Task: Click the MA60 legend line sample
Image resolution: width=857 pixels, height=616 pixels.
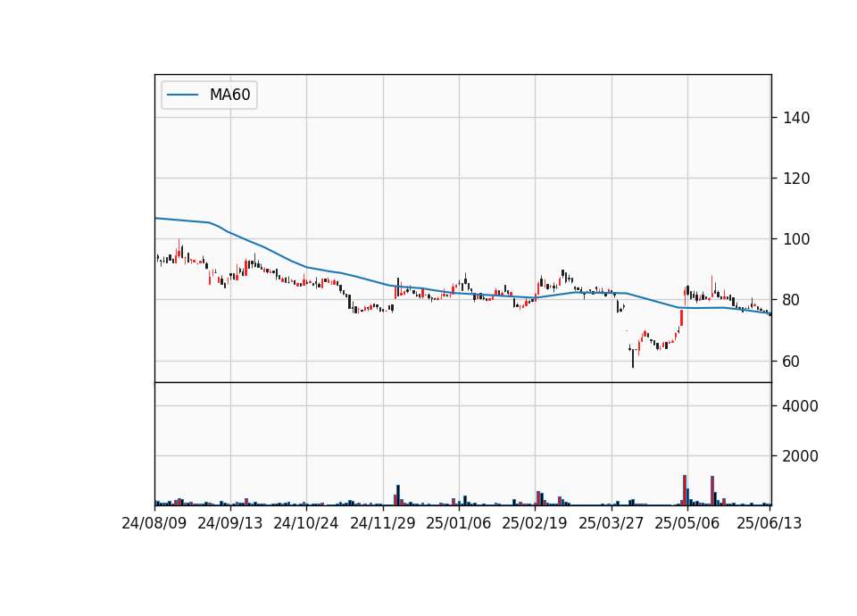Action: coord(182,95)
